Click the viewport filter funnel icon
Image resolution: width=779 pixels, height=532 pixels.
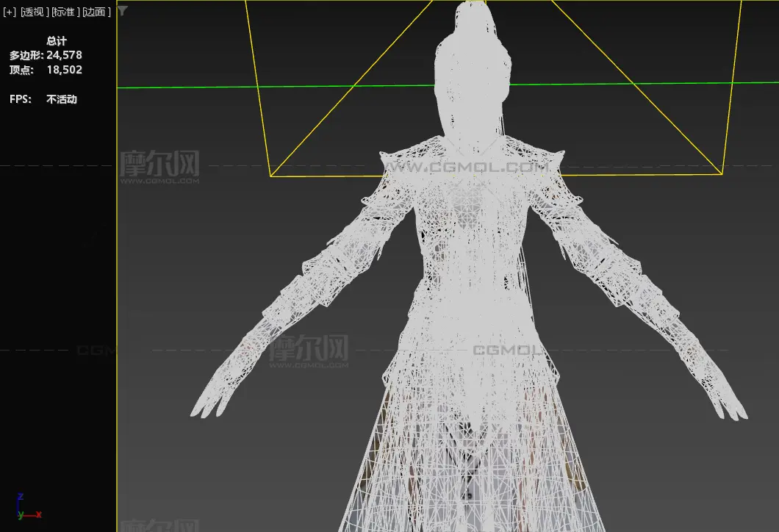[123, 11]
